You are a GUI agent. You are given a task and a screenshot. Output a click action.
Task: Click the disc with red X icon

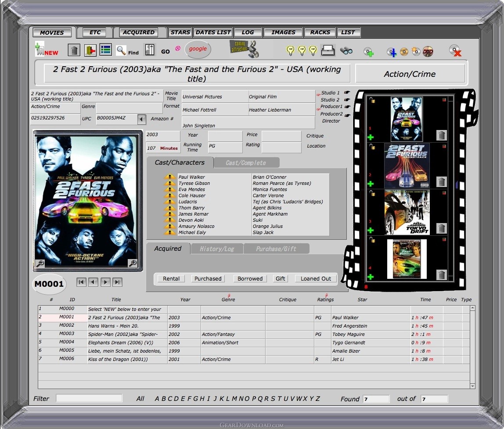455,51
